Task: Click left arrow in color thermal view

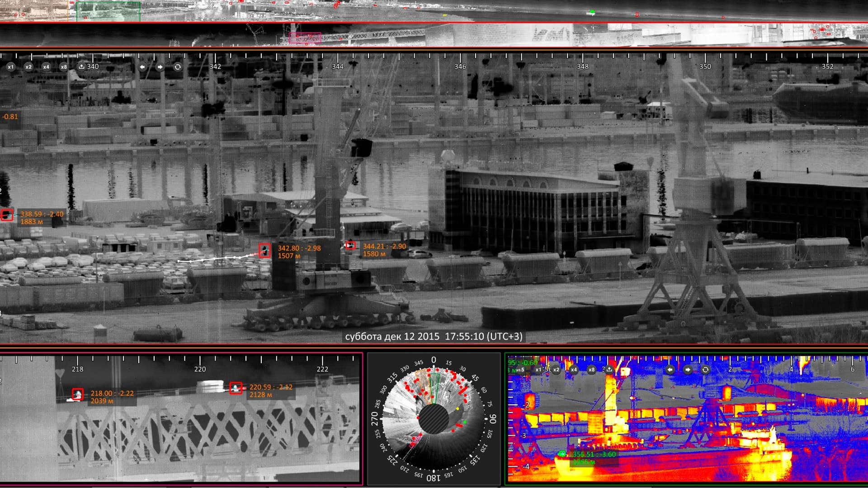Action: point(670,370)
